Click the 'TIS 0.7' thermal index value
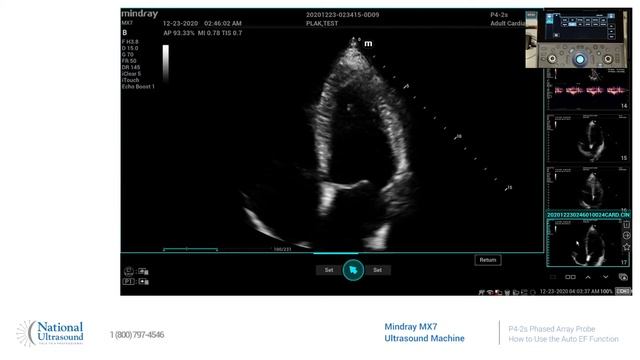The width and height of the screenshot is (640, 360). pyautogui.click(x=232, y=33)
